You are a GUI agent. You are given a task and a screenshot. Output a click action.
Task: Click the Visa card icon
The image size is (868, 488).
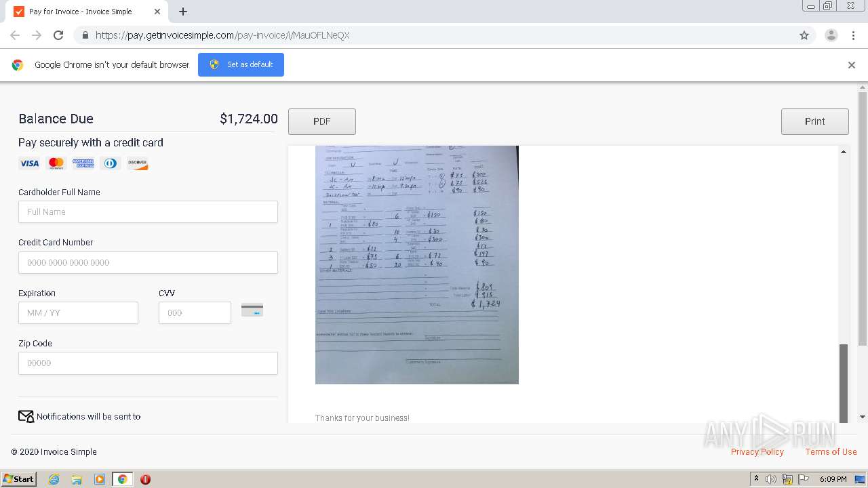[x=29, y=163]
